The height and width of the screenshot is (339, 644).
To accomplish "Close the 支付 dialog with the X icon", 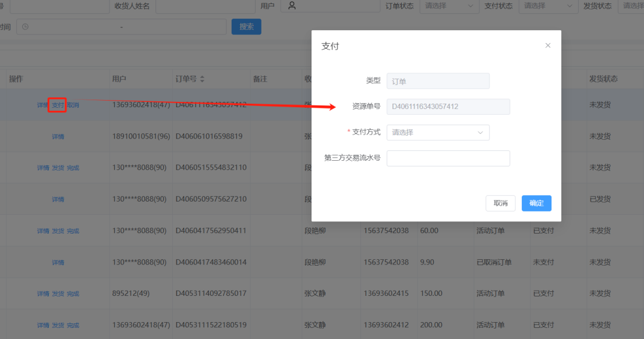I will 547,45.
